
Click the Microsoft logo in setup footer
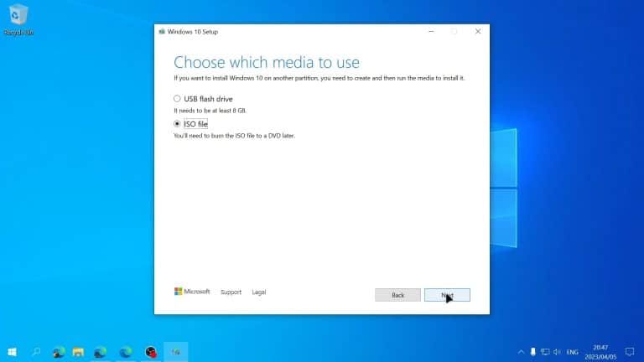point(192,292)
